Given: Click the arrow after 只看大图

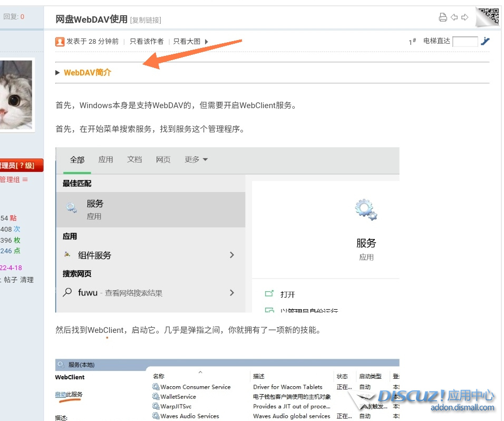Looking at the screenshot, I should tap(206, 42).
